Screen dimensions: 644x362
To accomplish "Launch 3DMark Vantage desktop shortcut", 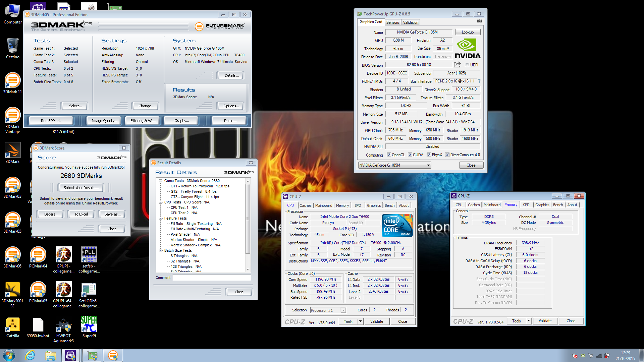I will [12, 120].
